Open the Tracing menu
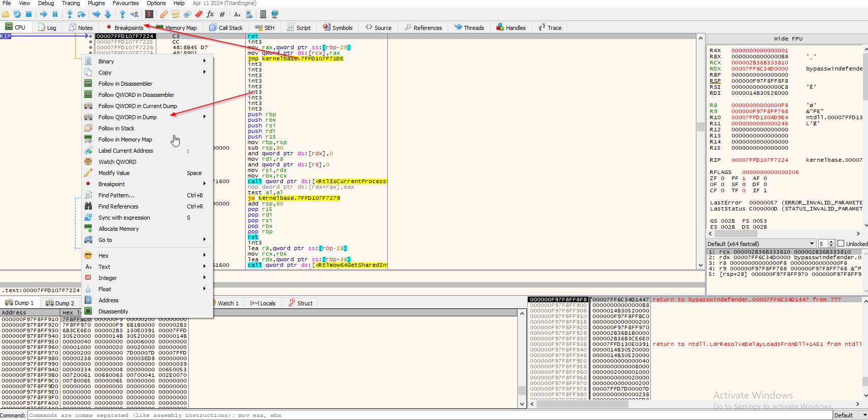868x420 pixels. point(71,3)
